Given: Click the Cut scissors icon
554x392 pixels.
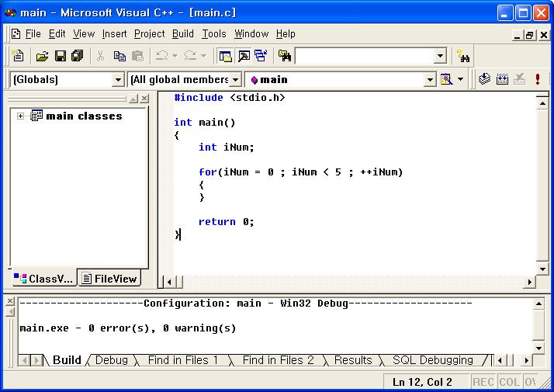Looking at the screenshot, I should point(100,56).
